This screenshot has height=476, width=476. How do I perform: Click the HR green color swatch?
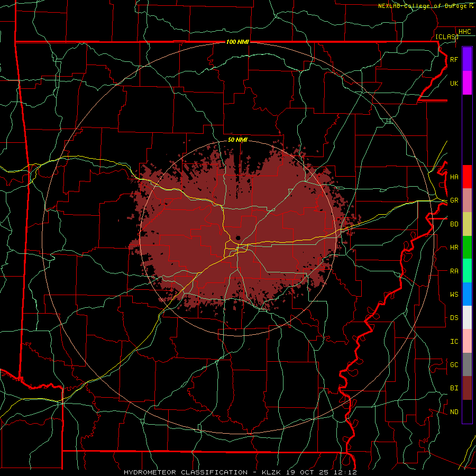[x=467, y=248]
